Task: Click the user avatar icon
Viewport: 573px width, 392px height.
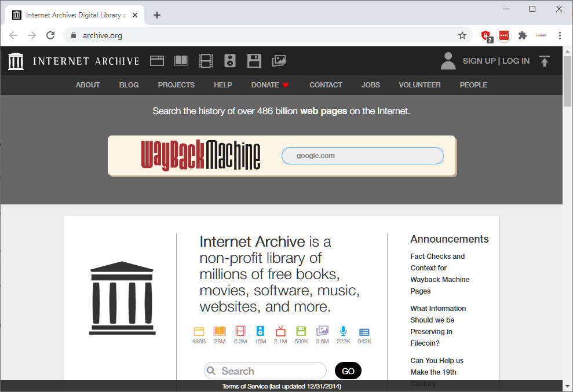Action: [448, 61]
